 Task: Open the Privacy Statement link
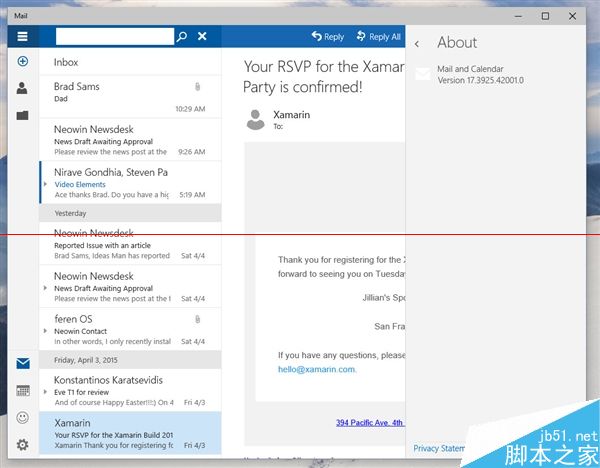point(439,448)
